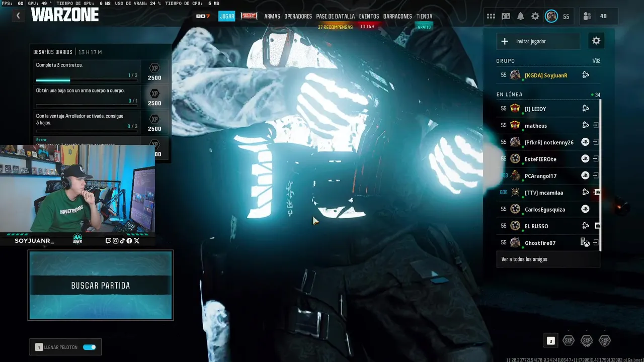Open the player profile avatar

(551, 16)
